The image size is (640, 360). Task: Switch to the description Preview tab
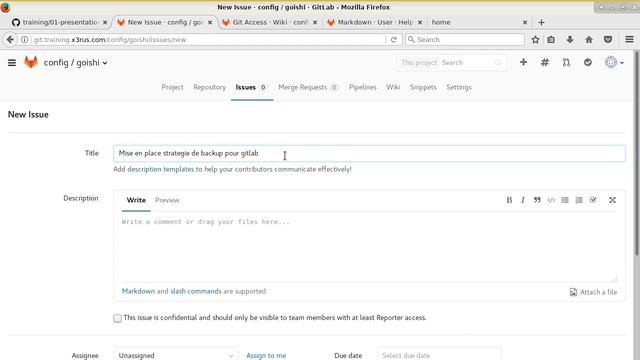tap(167, 200)
